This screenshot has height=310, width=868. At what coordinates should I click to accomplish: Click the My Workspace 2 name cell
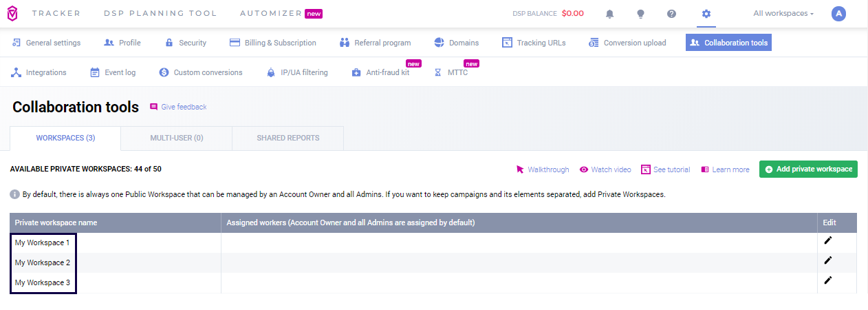(43, 263)
